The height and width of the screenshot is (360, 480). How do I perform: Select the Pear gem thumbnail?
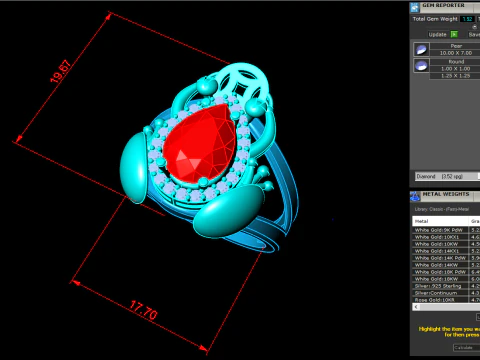point(421,49)
